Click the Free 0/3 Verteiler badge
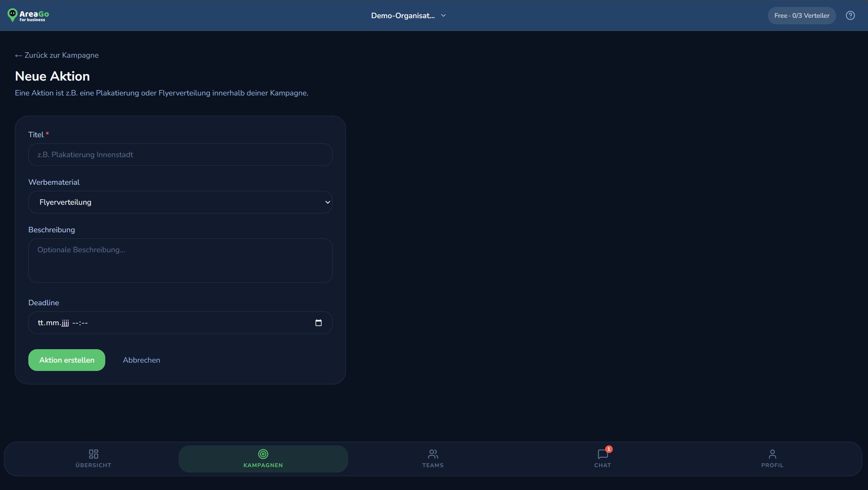 click(x=802, y=16)
